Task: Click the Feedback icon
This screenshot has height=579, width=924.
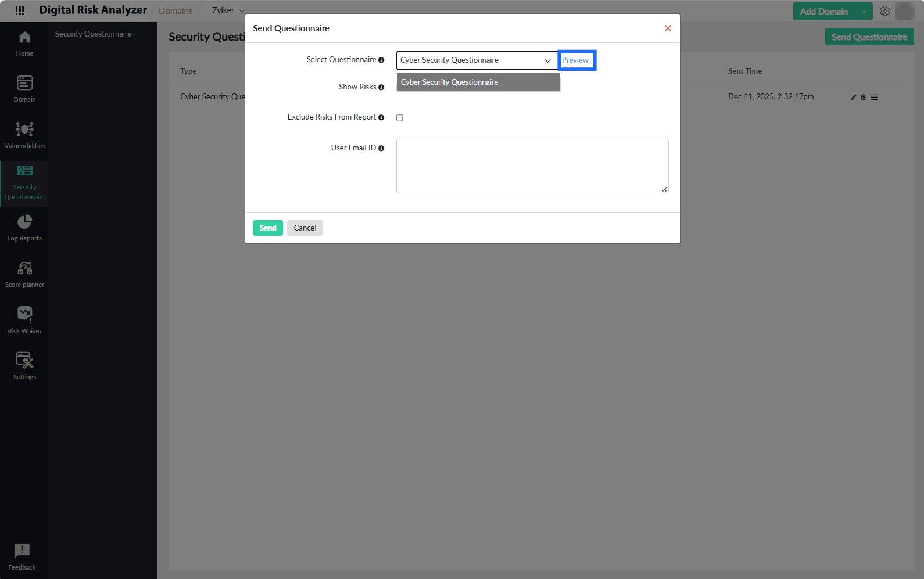Action: [x=22, y=551]
